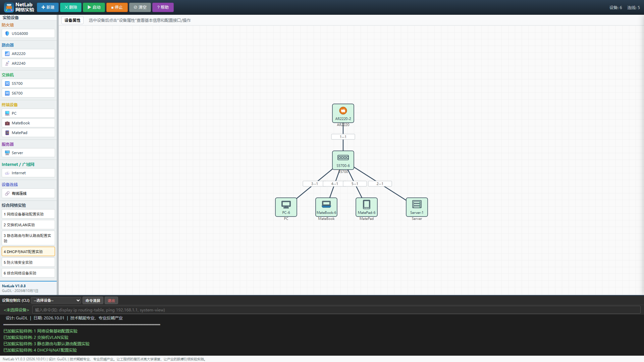
Task: Load experiment 5 防火墙安全实验
Action: pyautogui.click(x=28, y=262)
